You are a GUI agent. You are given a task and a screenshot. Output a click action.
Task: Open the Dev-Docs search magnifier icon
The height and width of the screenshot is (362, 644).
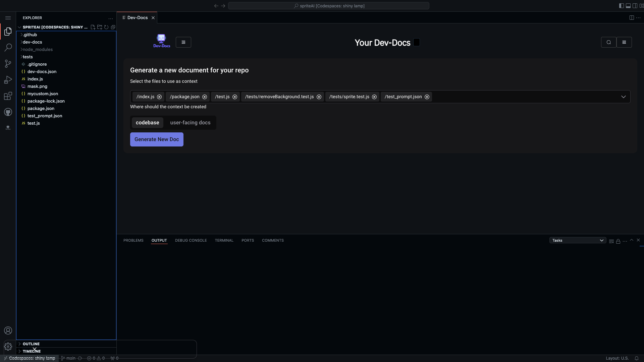(x=608, y=42)
